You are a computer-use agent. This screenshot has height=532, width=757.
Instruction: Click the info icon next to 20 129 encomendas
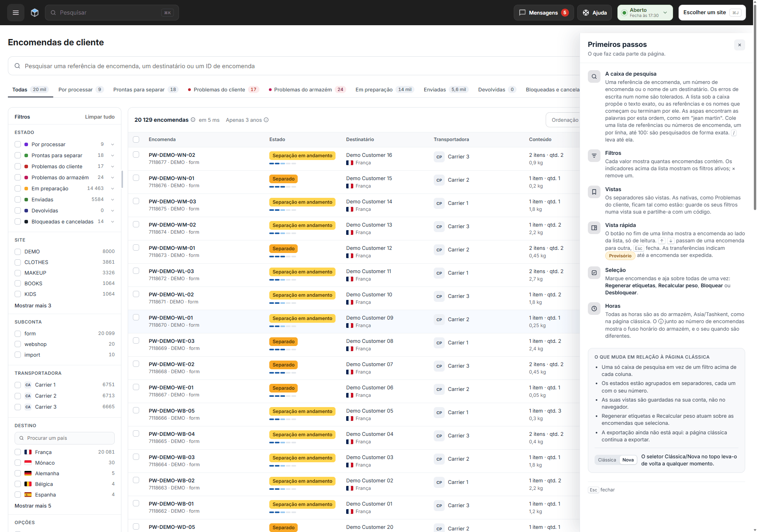193,120
